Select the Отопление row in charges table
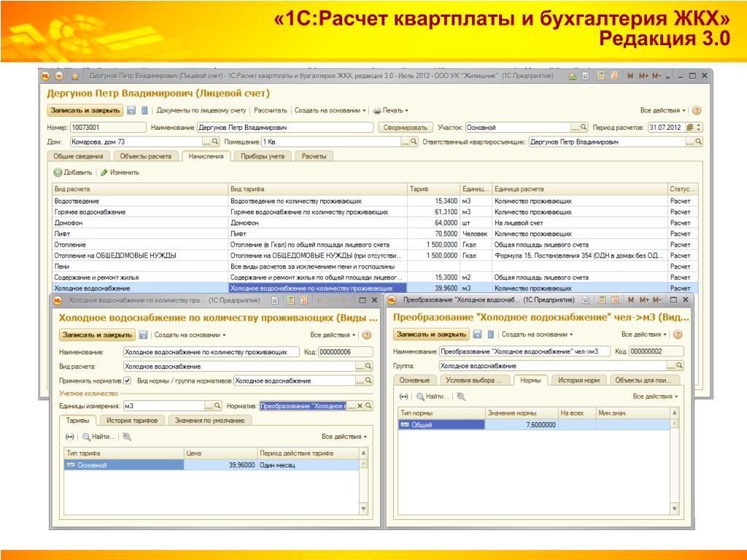Image resolution: width=747 pixels, height=560 pixels. click(x=374, y=245)
